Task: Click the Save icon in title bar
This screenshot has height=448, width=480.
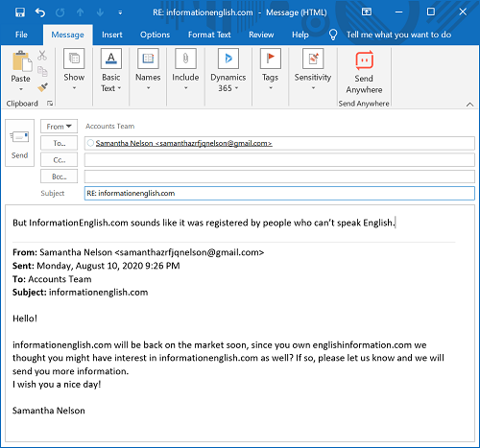Action: 20,12
